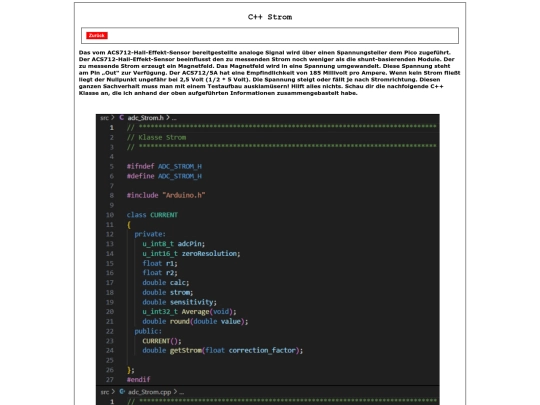This screenshot has height=405, width=540.
Task: Click the line '#define ADC_STROM_H'
Action: coord(164,176)
